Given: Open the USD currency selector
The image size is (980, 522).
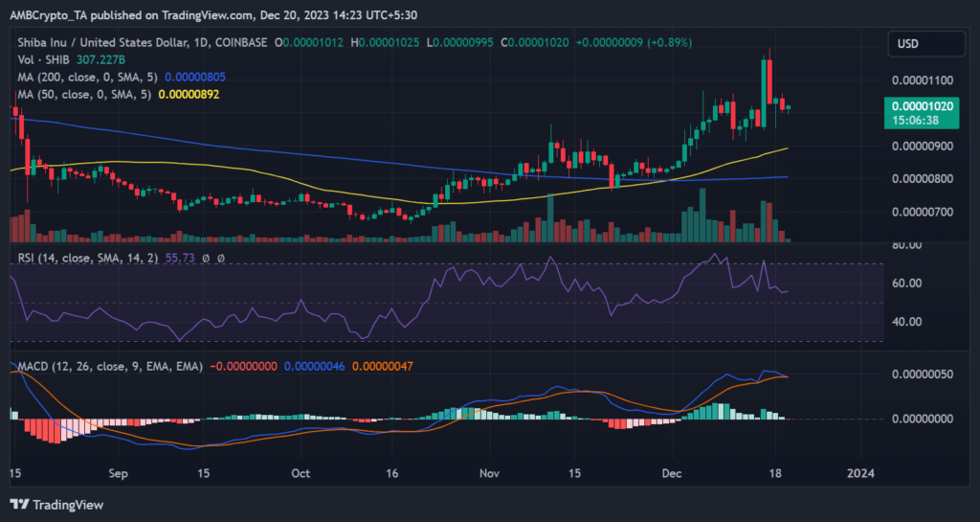Looking at the screenshot, I should (906, 43).
